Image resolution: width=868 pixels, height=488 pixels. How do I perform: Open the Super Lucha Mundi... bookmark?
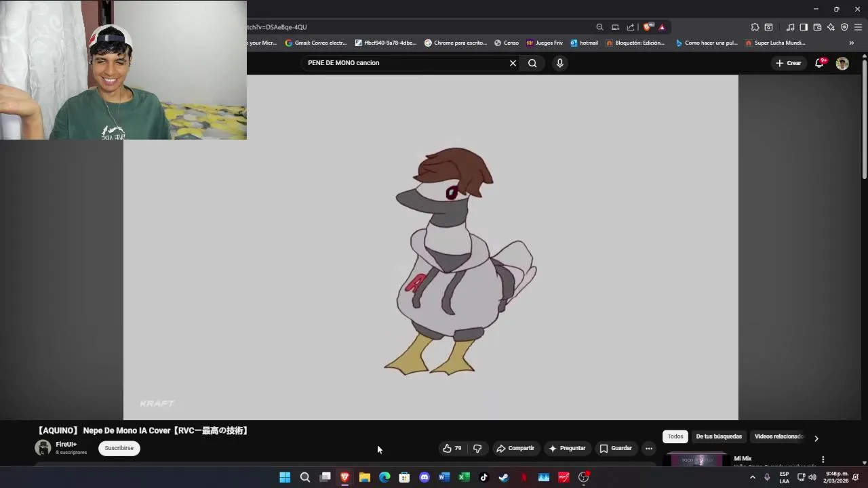[x=775, y=43]
